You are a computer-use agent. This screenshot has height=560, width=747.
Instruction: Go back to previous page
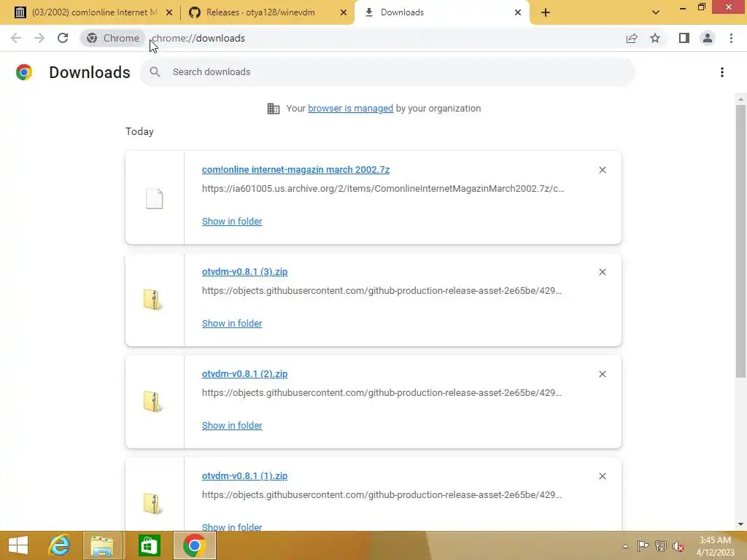click(x=16, y=38)
